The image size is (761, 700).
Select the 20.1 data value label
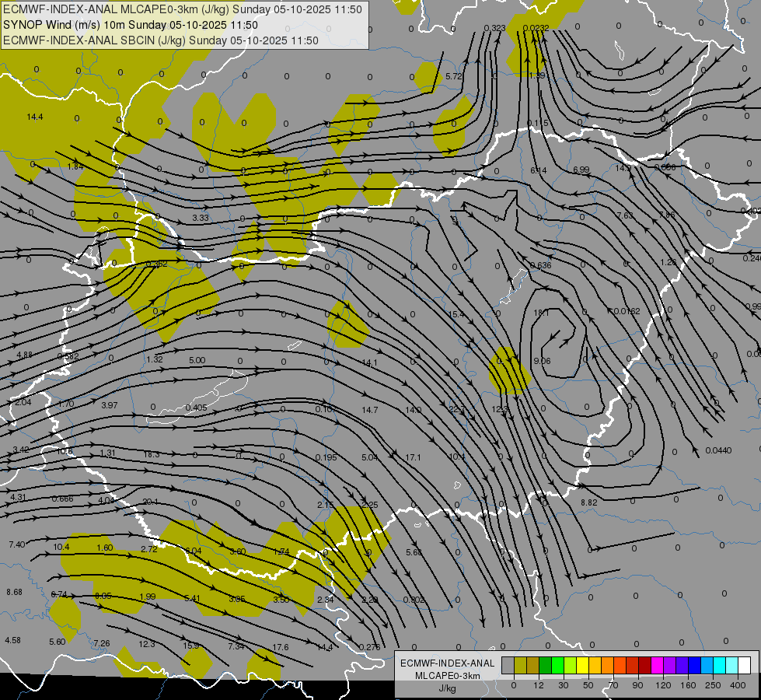151,502
